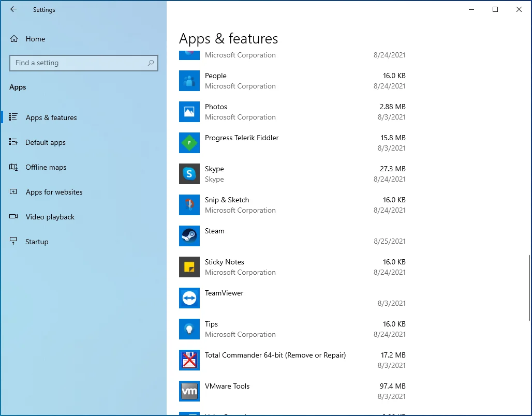532x416 pixels.
Task: Click the Photos app icon
Action: pos(189,112)
